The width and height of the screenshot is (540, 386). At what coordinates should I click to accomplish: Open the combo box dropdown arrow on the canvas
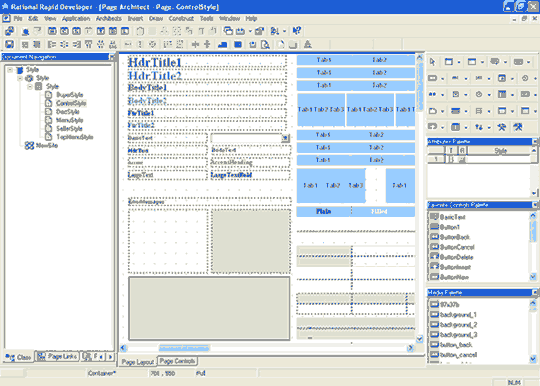click(285, 138)
